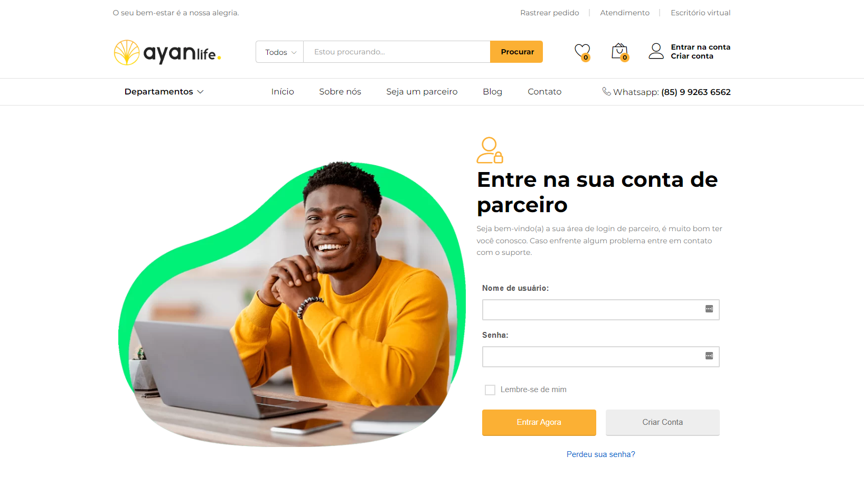Viewport: 864px width, 504px height.
Task: Click the ayanlife logo
Action: tap(167, 52)
